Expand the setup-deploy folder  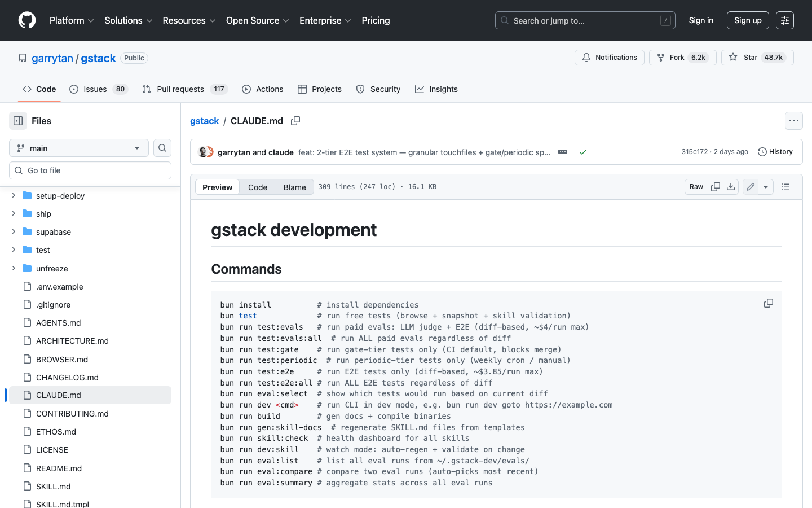coord(14,196)
